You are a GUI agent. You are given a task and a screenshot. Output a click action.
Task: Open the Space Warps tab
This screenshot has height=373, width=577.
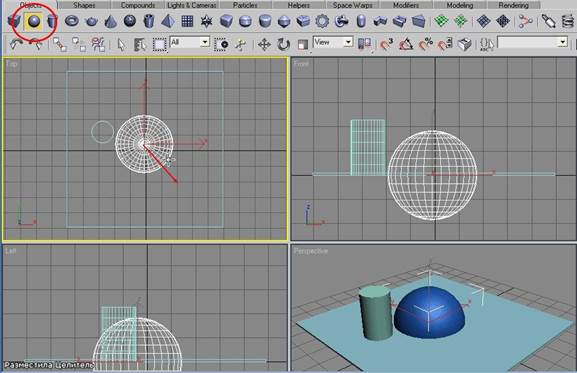click(353, 5)
